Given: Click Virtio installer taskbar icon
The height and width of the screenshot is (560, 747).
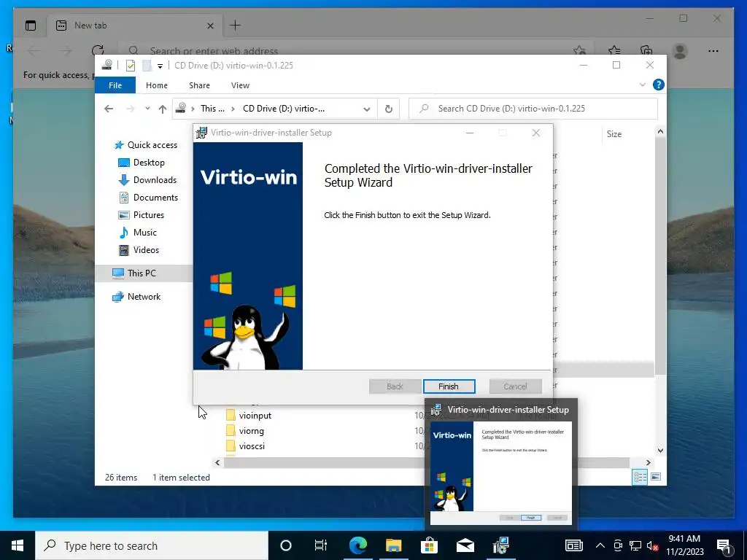Looking at the screenshot, I should 500,545.
